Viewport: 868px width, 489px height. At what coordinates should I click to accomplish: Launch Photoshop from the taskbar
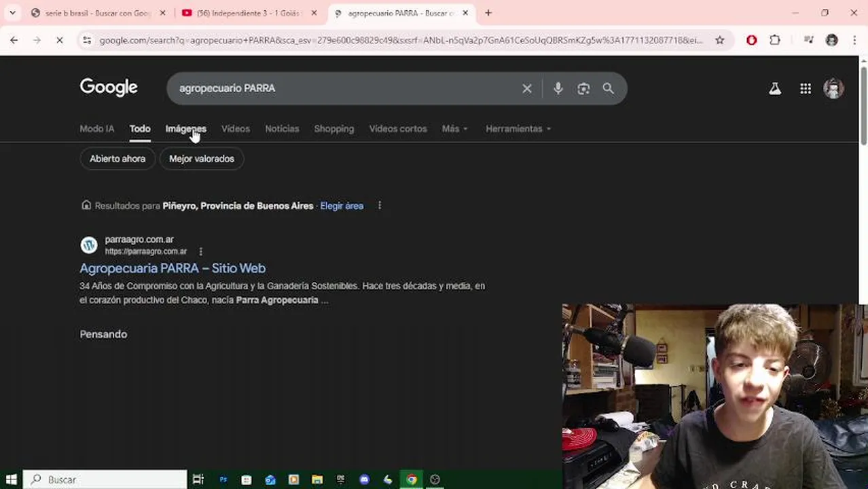223,479
